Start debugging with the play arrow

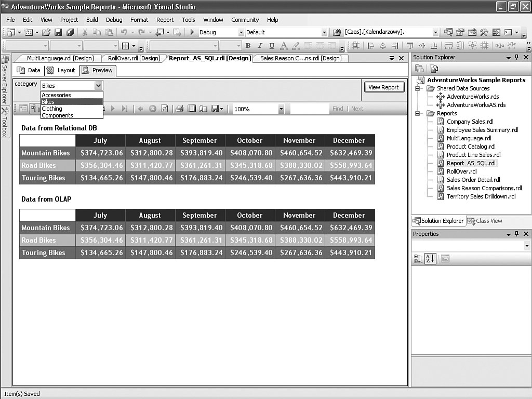[x=192, y=32]
